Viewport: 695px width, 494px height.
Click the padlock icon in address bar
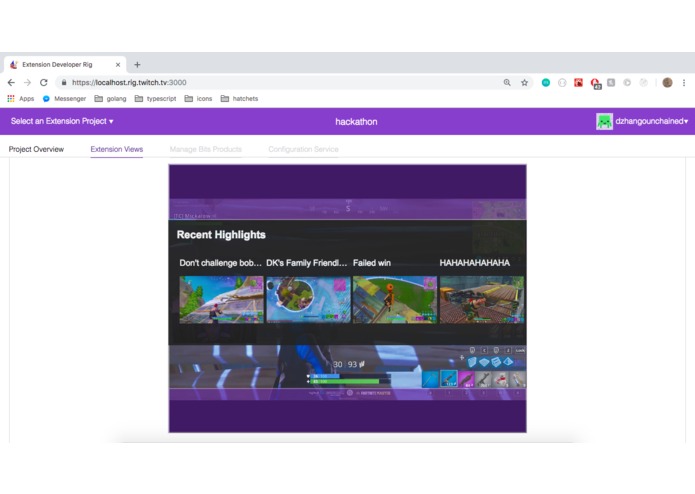tap(64, 82)
